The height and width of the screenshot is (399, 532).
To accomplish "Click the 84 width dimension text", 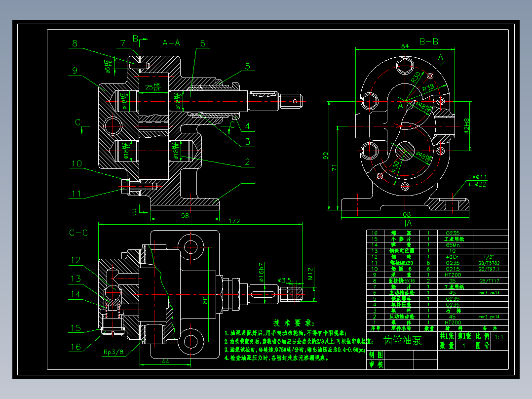I will [405, 46].
